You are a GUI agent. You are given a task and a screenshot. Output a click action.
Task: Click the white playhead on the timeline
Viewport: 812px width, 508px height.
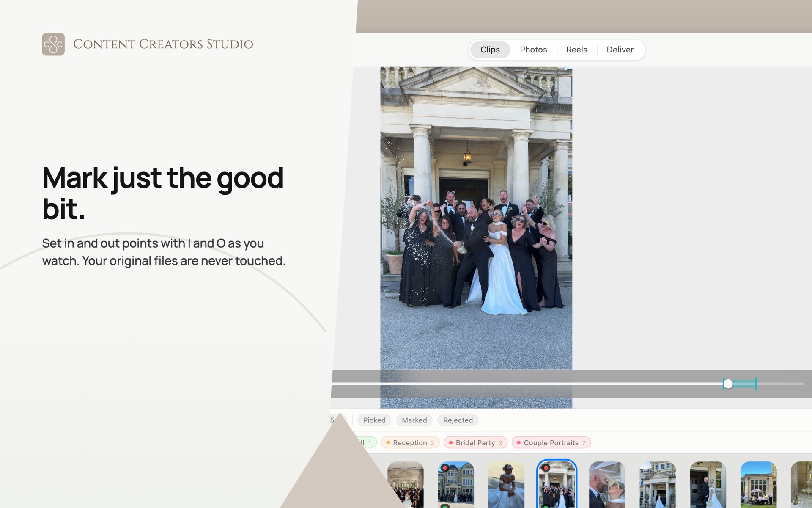pos(728,384)
